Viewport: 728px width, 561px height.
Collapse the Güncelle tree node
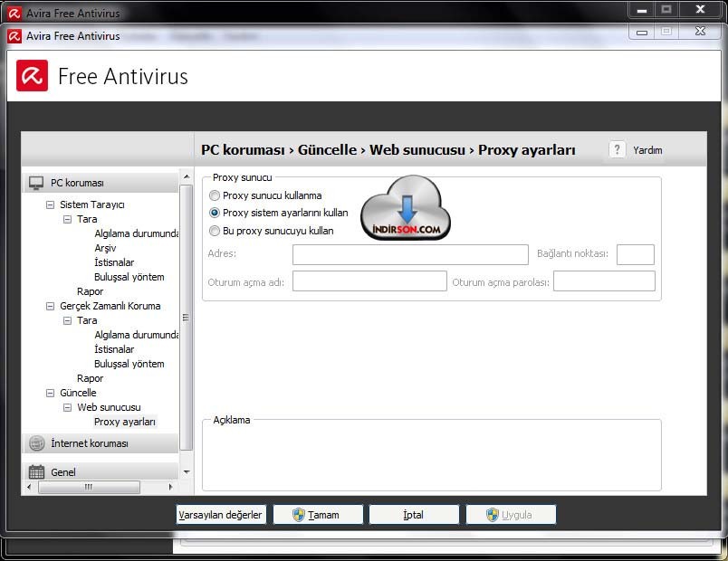point(50,393)
